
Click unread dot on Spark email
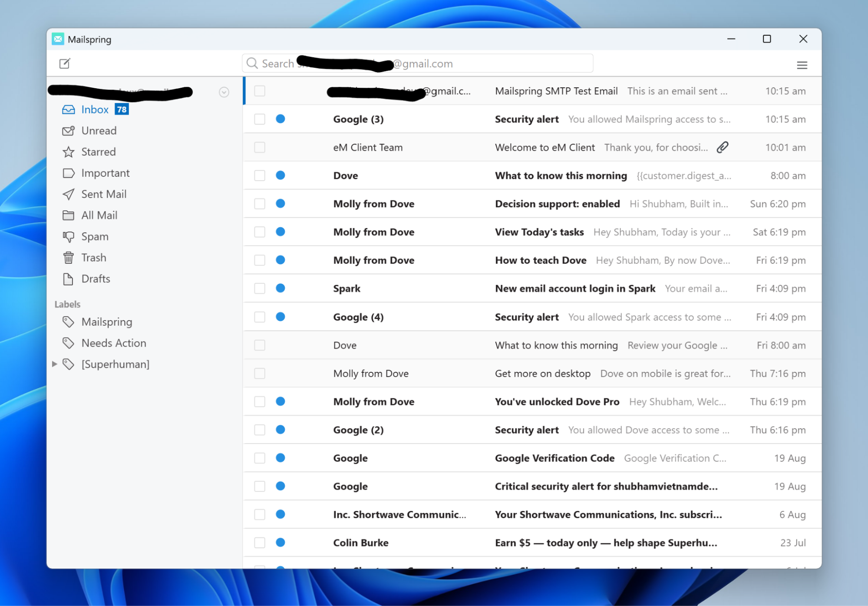point(281,288)
